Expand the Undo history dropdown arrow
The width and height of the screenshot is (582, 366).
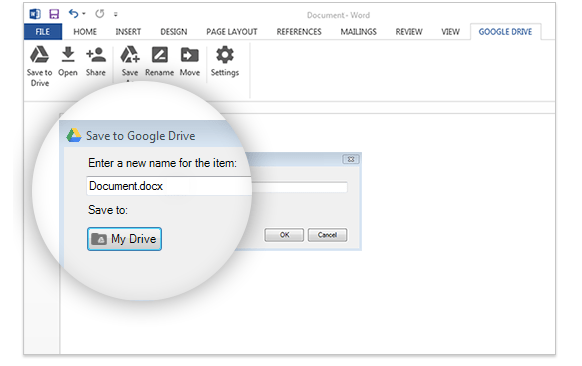click(84, 14)
